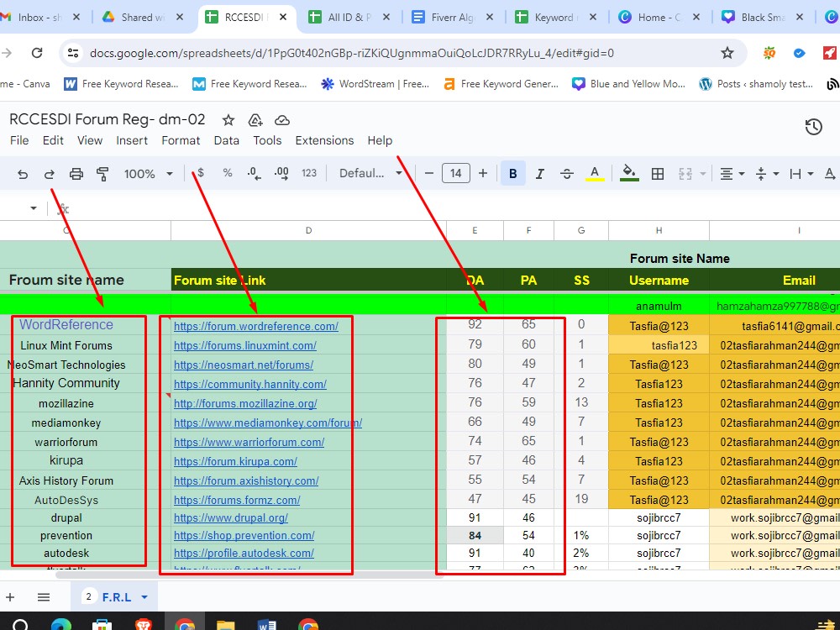Screen dimensions: 840x630
Task: Add a new sheet
Action: (10, 597)
